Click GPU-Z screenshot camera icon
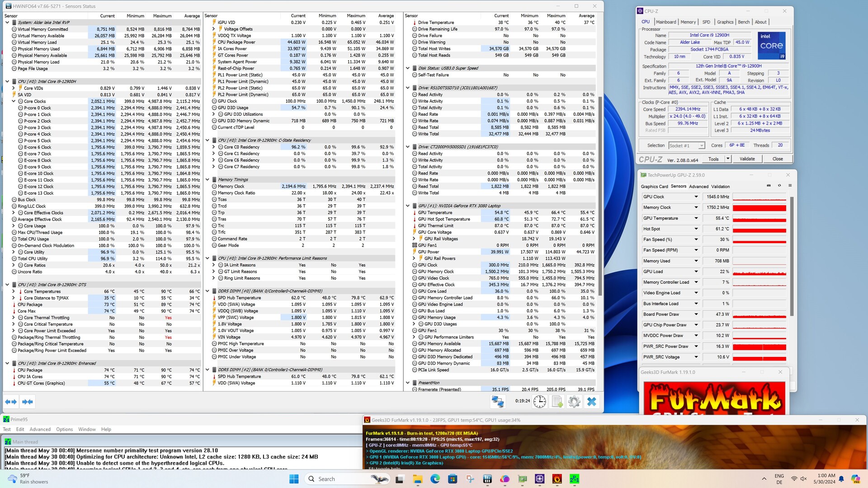This screenshot has height=488, width=868. point(769,186)
